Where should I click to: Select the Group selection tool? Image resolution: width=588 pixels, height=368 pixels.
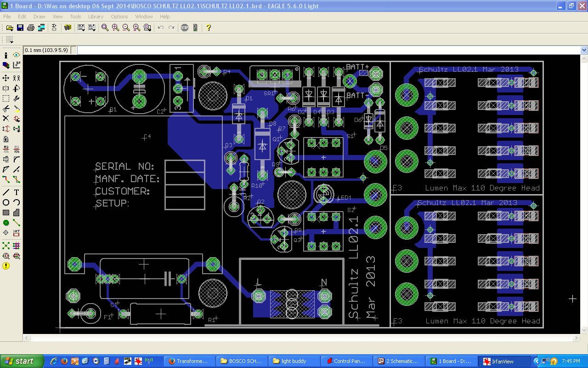coord(6,98)
